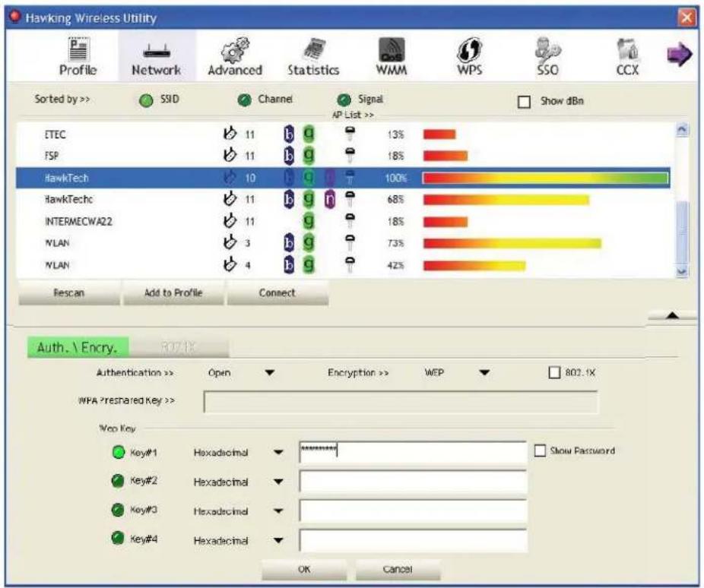This screenshot has width=704, height=588.
Task: Switch to the 802.1X tab
Action: [x=179, y=348]
